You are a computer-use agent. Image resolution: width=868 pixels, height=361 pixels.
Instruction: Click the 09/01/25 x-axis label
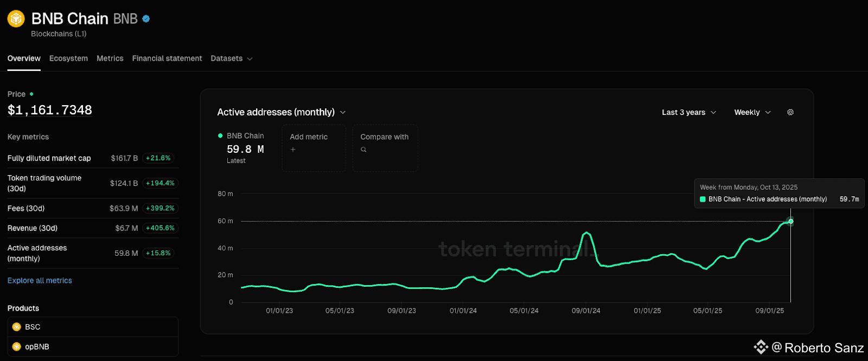pyautogui.click(x=770, y=311)
